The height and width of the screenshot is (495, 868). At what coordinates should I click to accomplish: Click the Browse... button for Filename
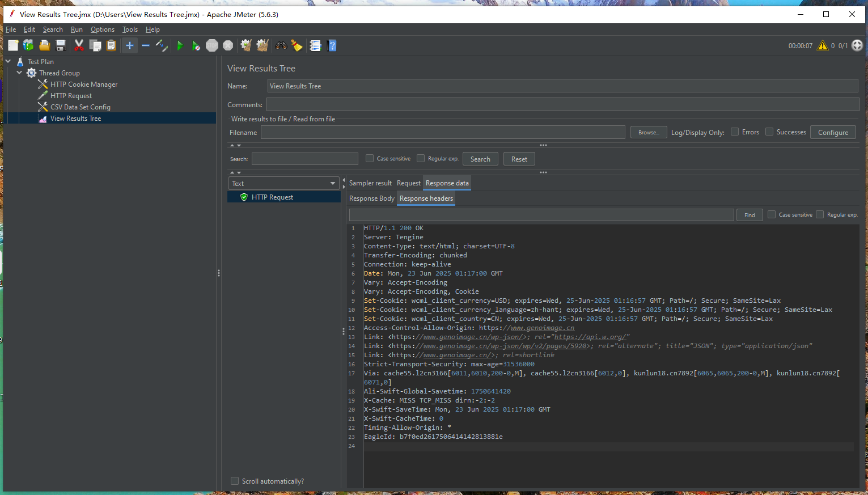[649, 132]
